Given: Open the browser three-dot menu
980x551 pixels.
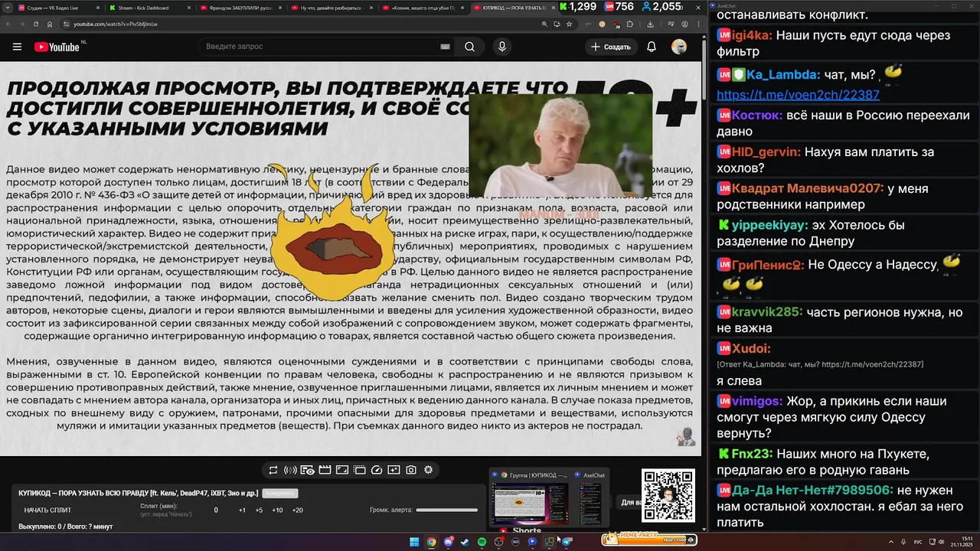Looking at the screenshot, I should point(699,24).
